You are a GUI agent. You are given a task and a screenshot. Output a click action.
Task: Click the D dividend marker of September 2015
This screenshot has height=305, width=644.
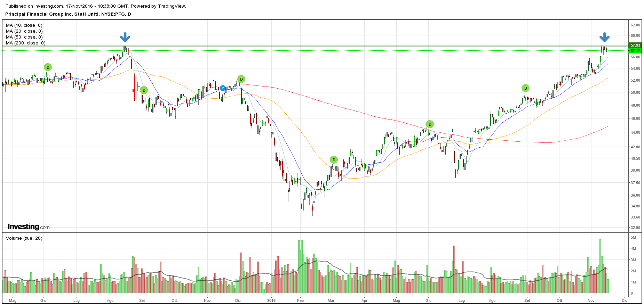[144, 90]
